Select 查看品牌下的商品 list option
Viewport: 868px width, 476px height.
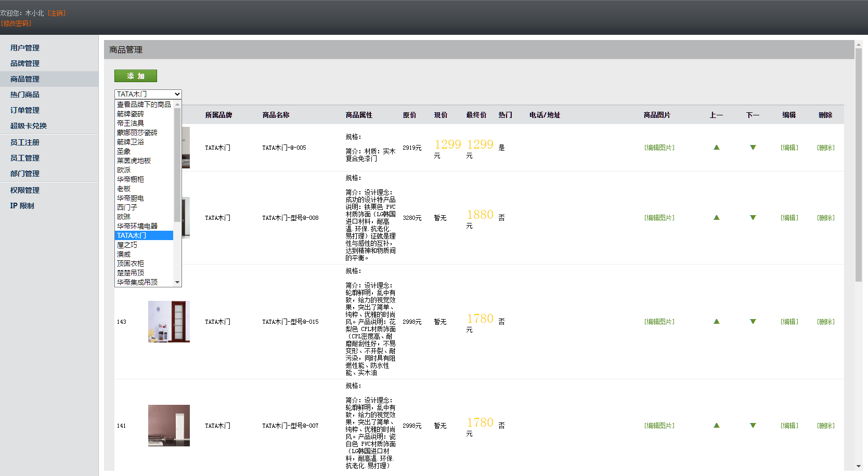(x=144, y=104)
